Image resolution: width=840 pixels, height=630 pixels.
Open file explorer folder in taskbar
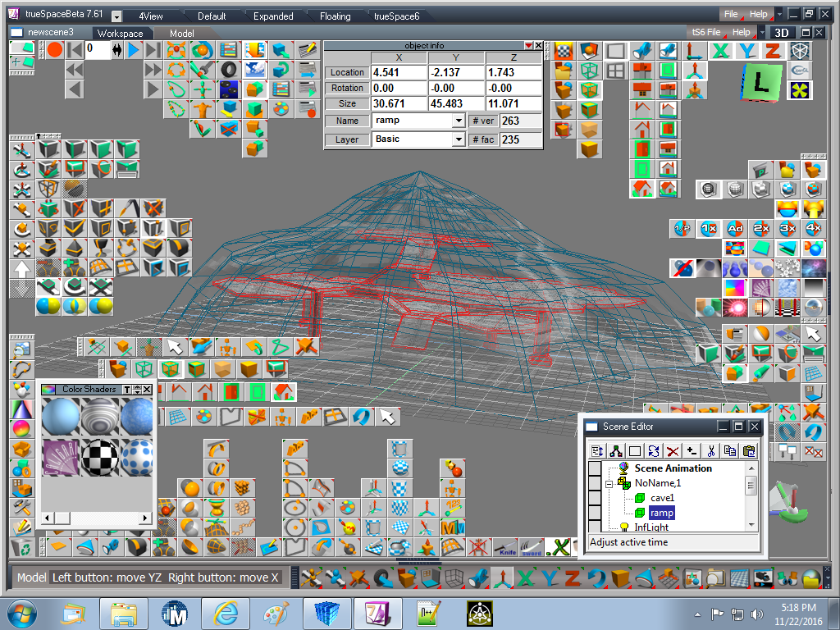(x=123, y=614)
